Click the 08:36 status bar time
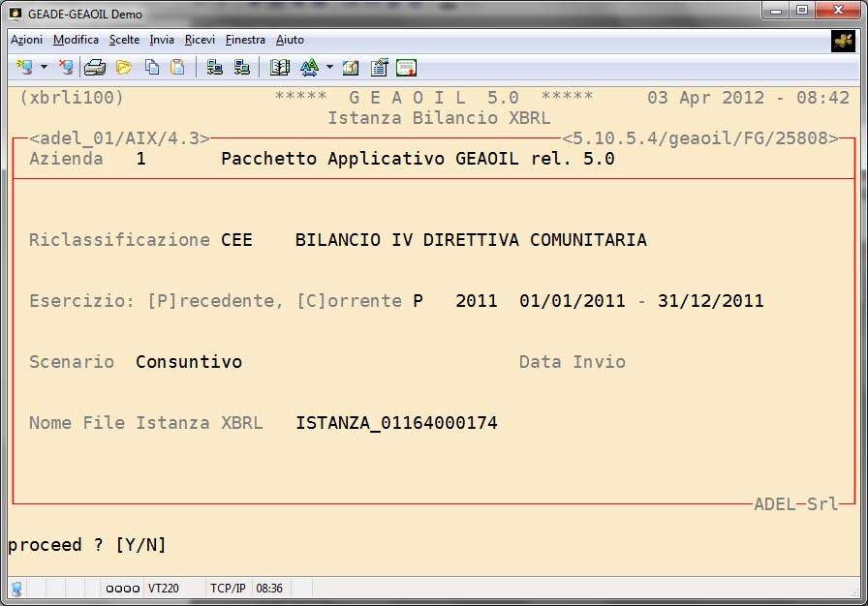The width and height of the screenshot is (868, 606). [269, 589]
